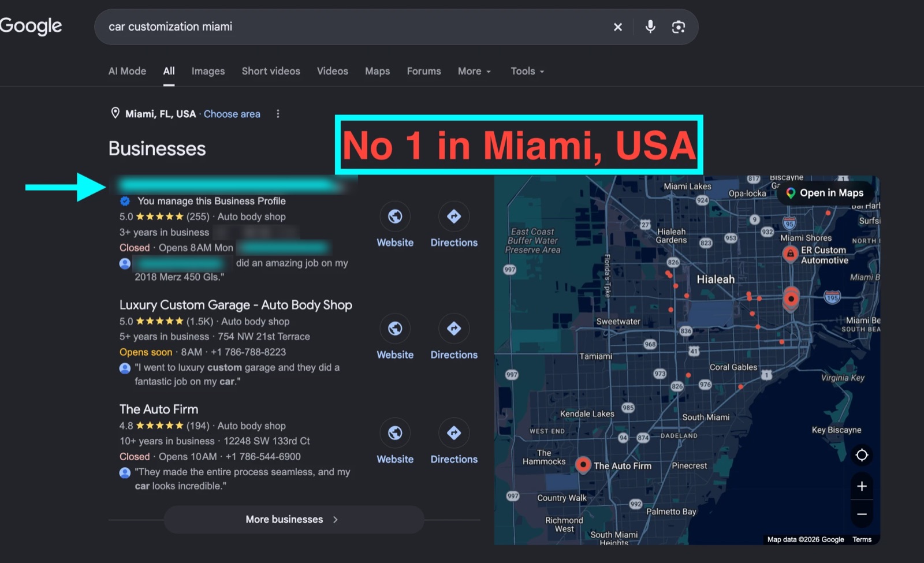Open the Tools dropdown
This screenshot has height=563, width=924.
[x=527, y=71]
